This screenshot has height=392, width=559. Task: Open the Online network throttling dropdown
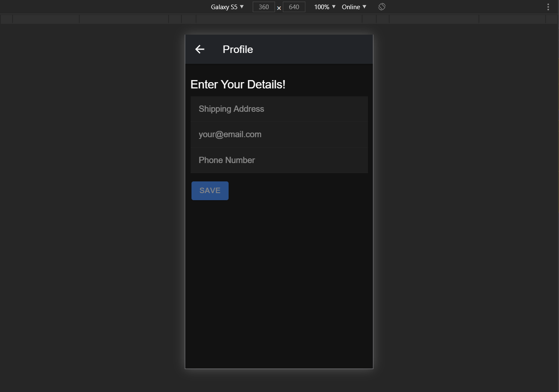(350, 7)
